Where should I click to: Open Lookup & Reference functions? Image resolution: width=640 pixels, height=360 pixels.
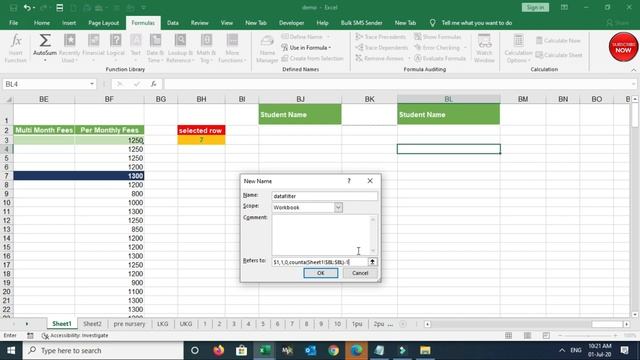tap(180, 49)
